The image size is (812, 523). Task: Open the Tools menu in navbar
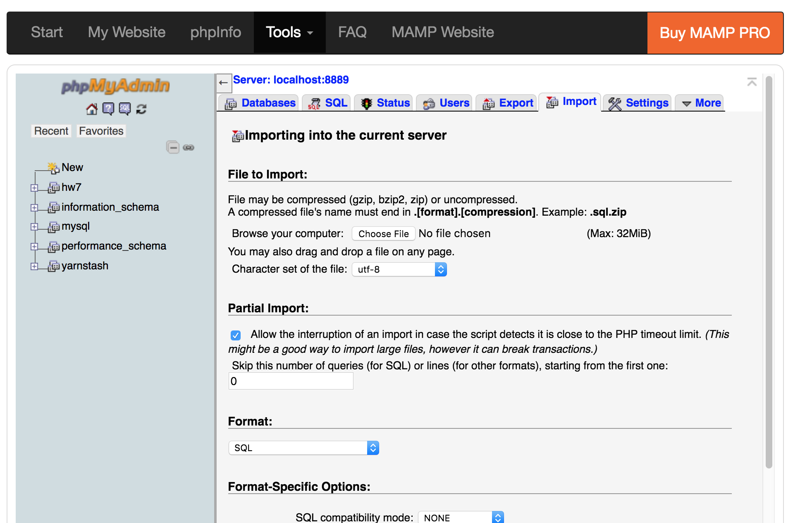point(289,32)
